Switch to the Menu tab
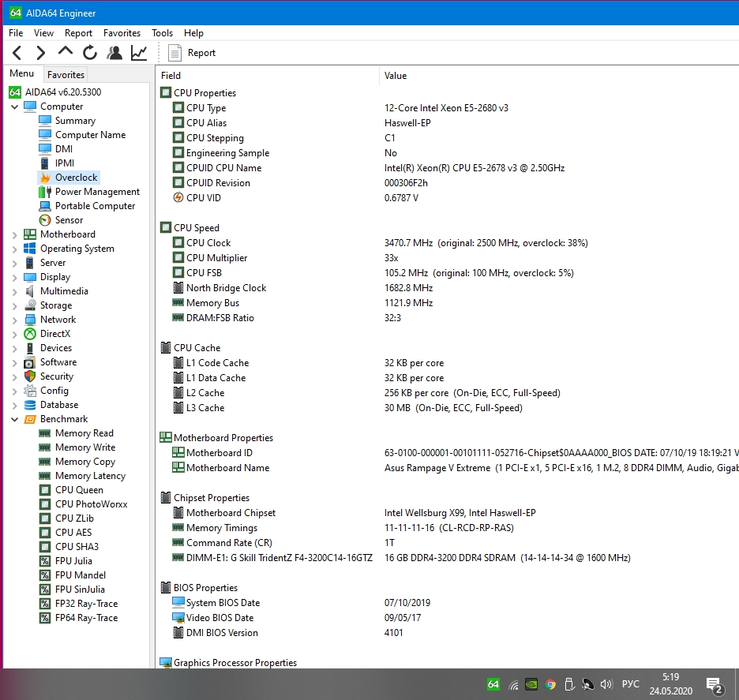 pos(21,73)
